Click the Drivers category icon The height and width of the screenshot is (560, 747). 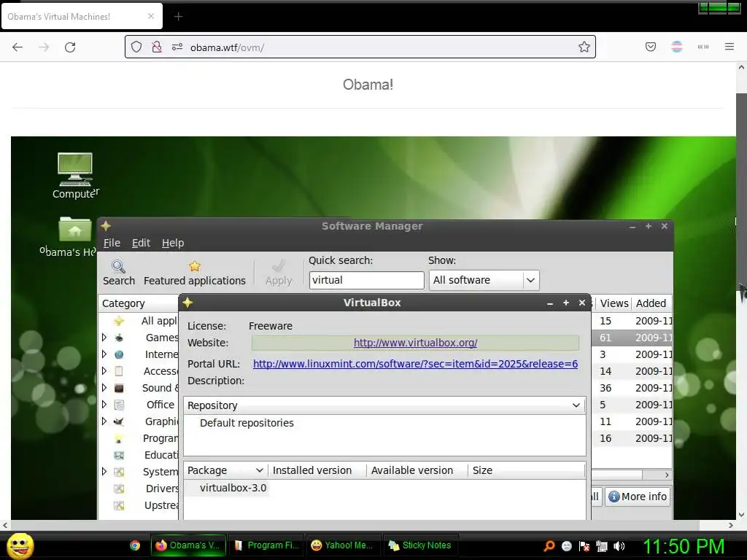click(119, 489)
